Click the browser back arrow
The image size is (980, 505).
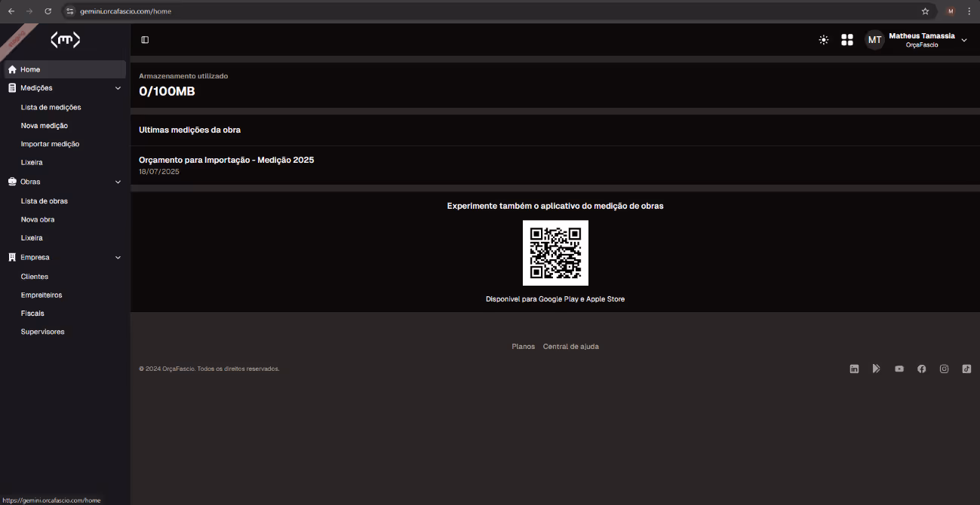11,11
